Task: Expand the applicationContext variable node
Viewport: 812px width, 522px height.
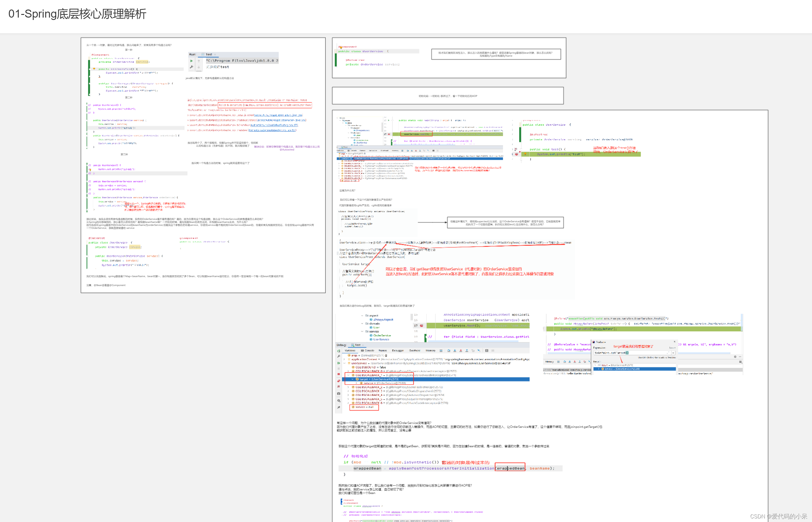Action: (x=344, y=359)
